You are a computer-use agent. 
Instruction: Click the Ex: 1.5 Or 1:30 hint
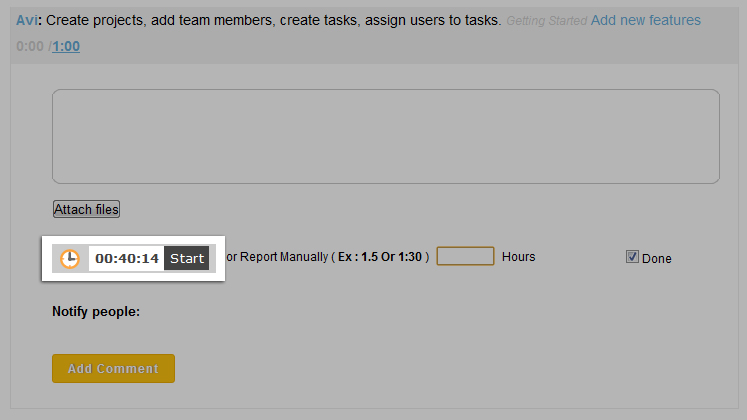pos(384,257)
